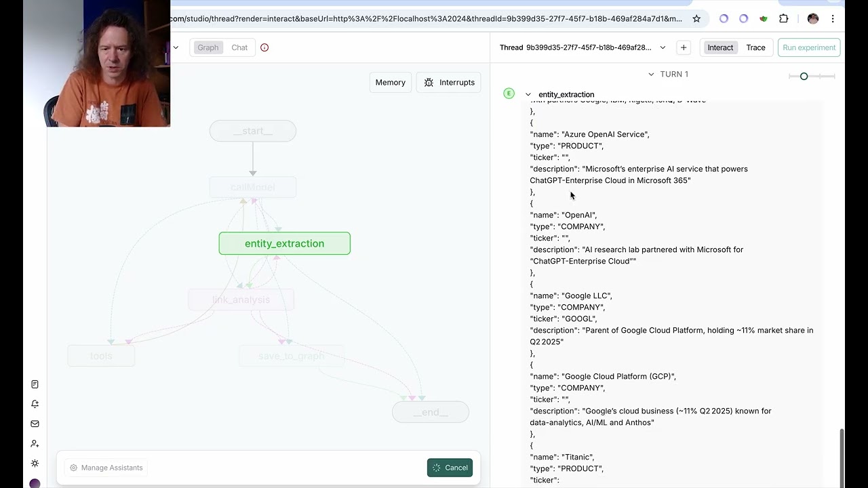868x488 pixels.
Task: Bookmark the page with the star icon
Action: click(696, 19)
